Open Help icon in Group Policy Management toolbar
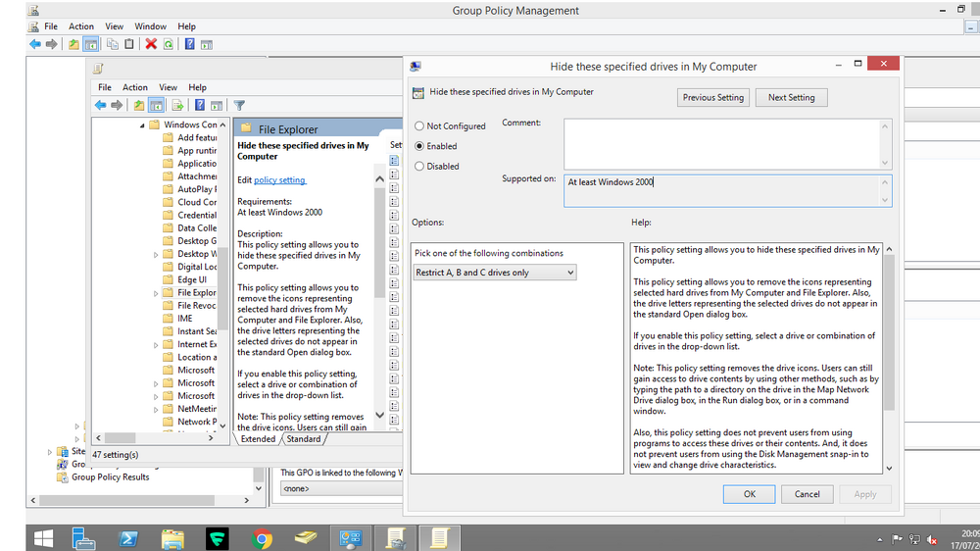This screenshot has height=551, width=980. click(x=189, y=44)
